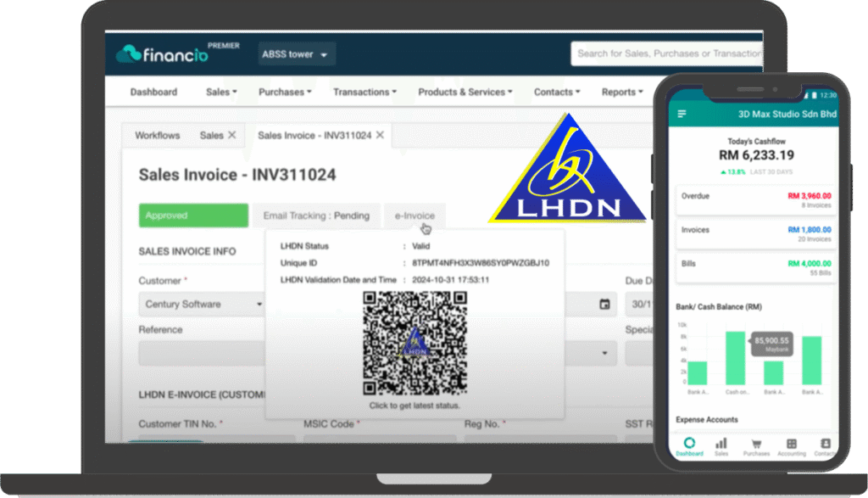Image resolution: width=868 pixels, height=498 pixels.
Task: Open the Transactions menu
Action: point(364,92)
